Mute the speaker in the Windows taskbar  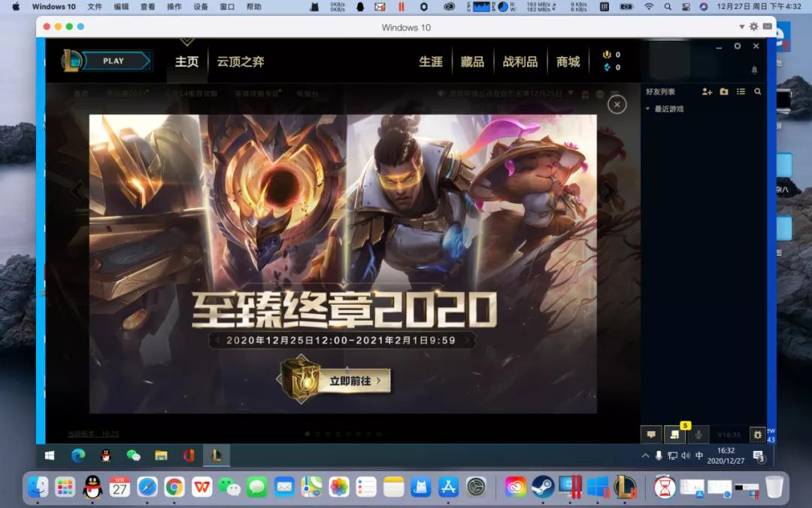[685, 455]
